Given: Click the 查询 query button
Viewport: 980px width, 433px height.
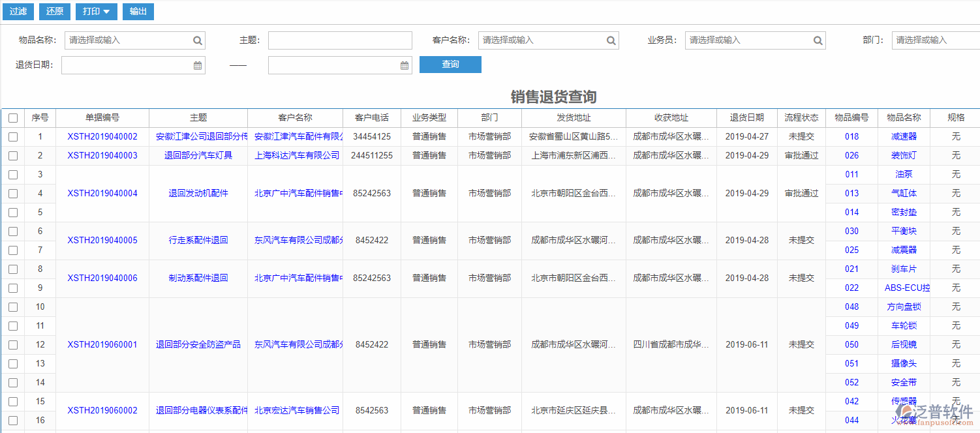Looking at the screenshot, I should click(450, 64).
